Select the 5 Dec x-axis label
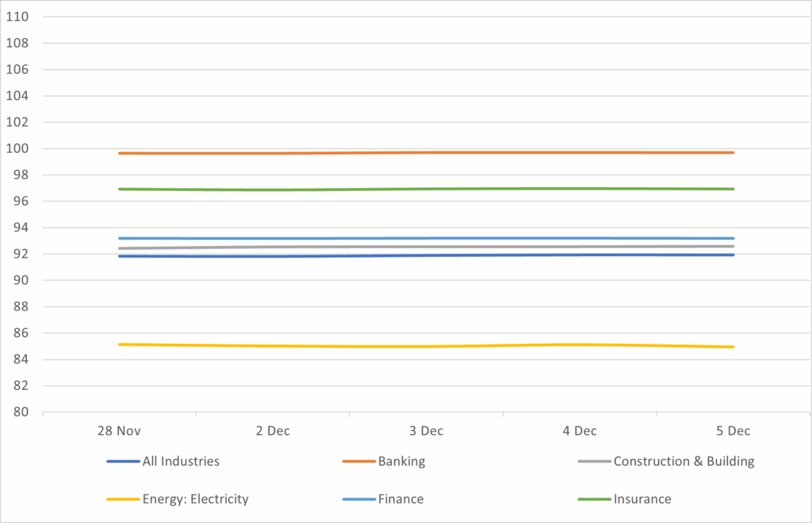Image resolution: width=812 pixels, height=523 pixels. coord(733,431)
